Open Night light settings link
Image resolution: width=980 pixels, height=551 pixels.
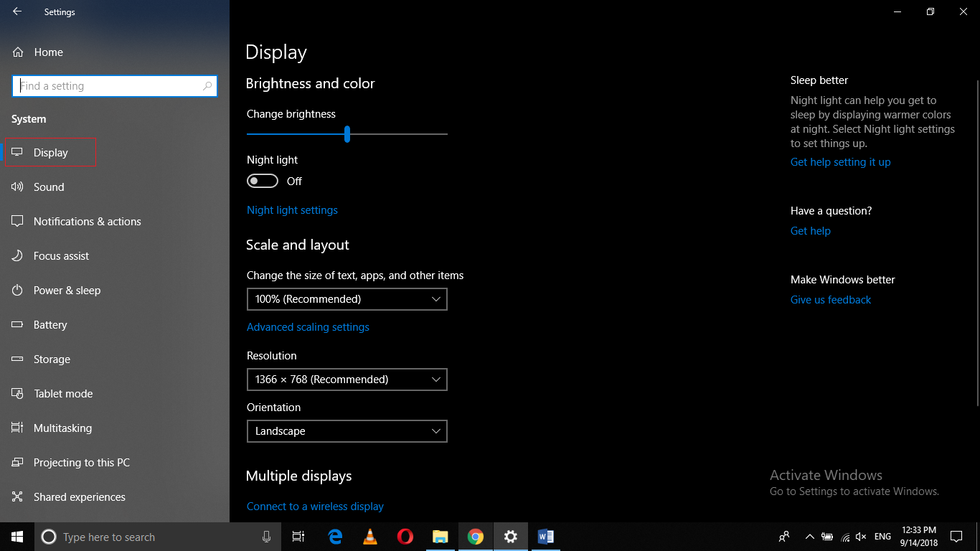pos(292,209)
